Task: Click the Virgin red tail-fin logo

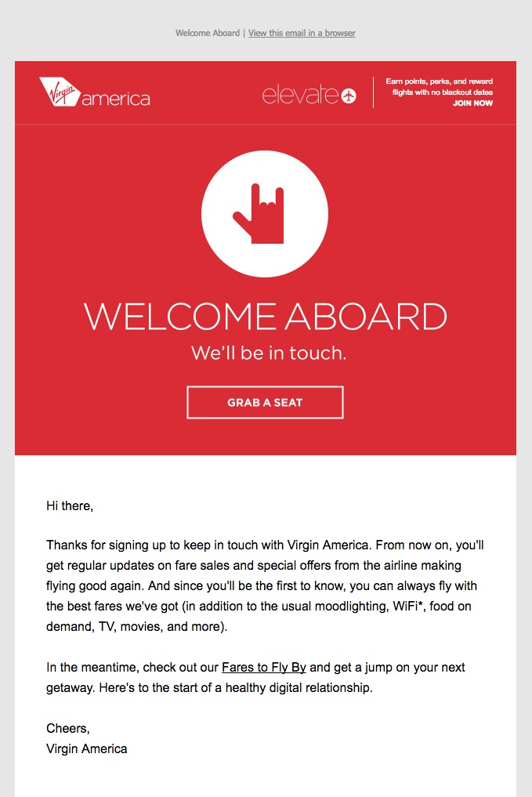Action: point(60,92)
